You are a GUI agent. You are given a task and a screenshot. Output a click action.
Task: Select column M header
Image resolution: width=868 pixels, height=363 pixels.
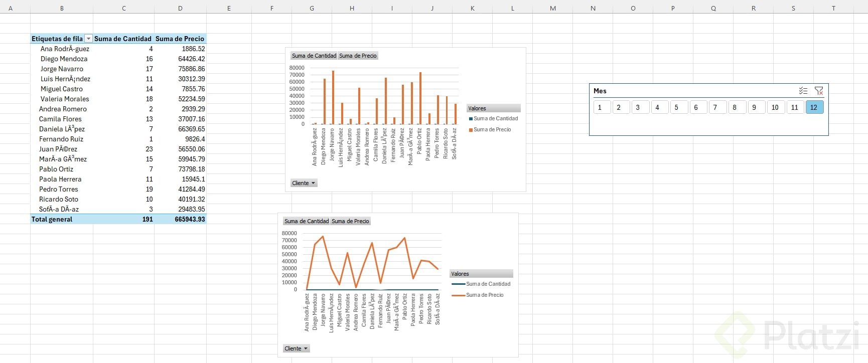(x=552, y=8)
